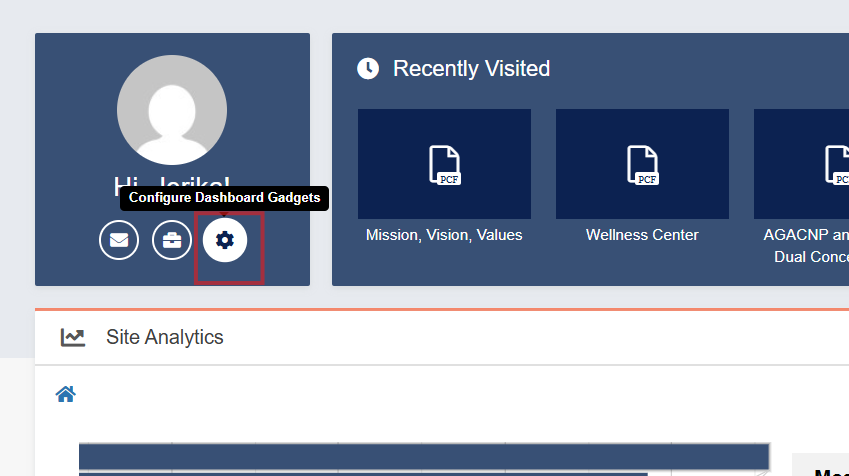This screenshot has width=849, height=476.
Task: Click the Recently Visited heading
Action: click(x=471, y=68)
